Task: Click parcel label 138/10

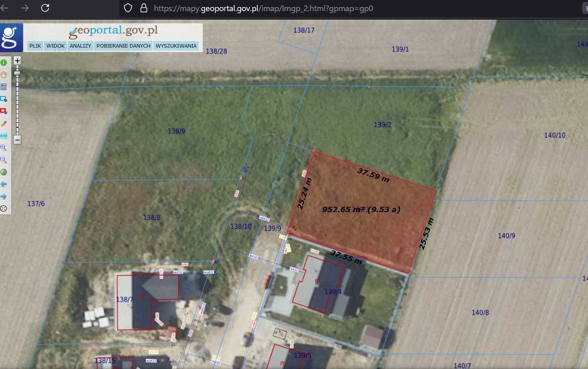Action: pos(240,227)
